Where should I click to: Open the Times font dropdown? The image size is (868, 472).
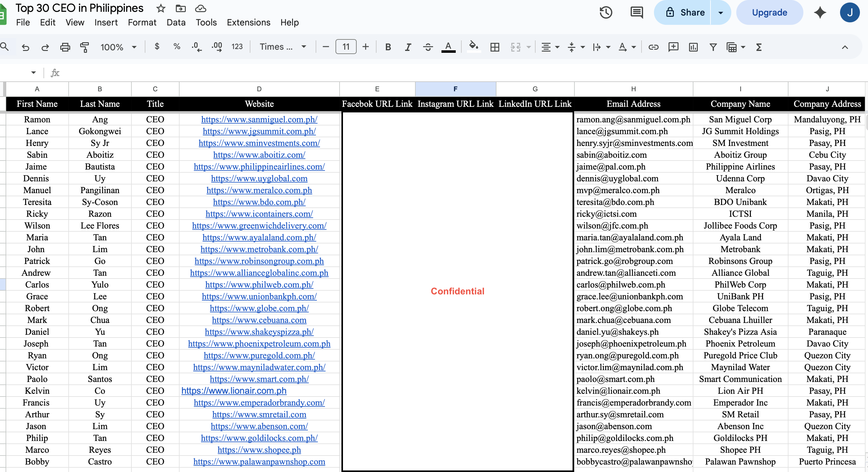pyautogui.click(x=282, y=47)
